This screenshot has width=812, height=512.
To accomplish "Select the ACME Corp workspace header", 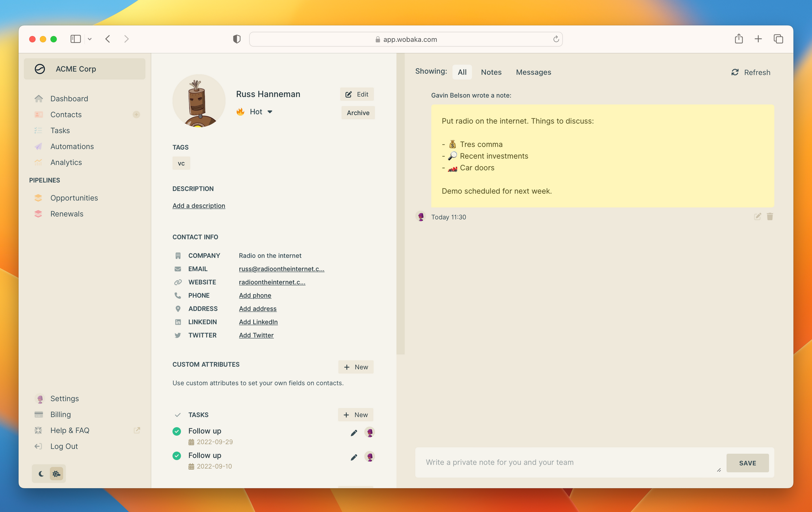I will tap(84, 69).
